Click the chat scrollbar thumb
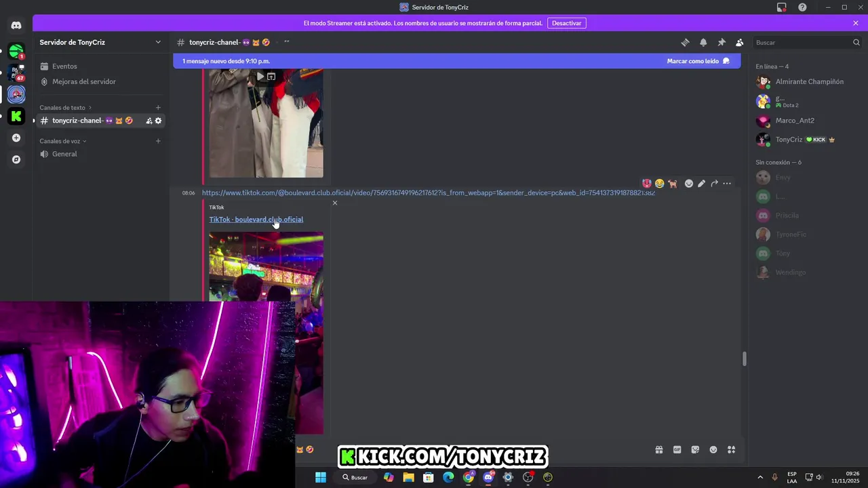Screen dimensions: 868x488 (744, 359)
